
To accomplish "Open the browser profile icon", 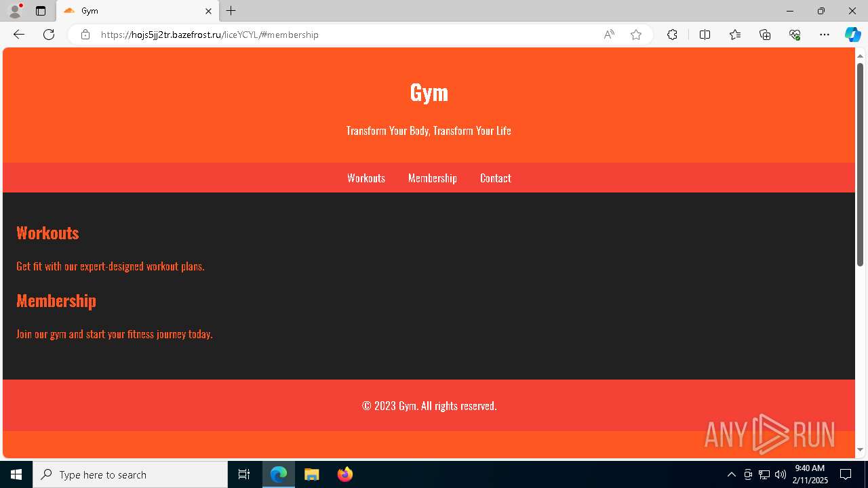I will coord(15,11).
